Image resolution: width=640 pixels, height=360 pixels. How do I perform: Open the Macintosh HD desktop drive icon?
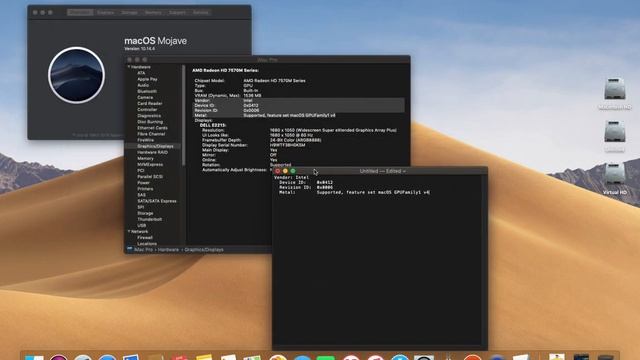614,89
